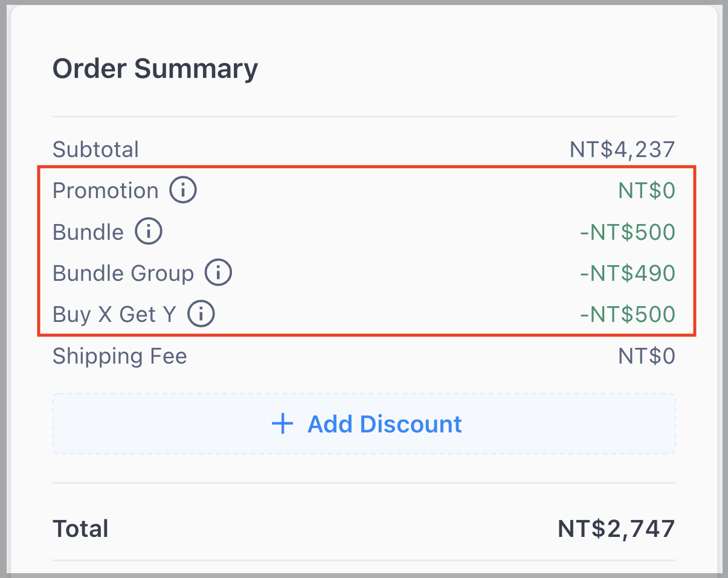Click the Bundle Group label text
The image size is (728, 578).
tap(123, 273)
